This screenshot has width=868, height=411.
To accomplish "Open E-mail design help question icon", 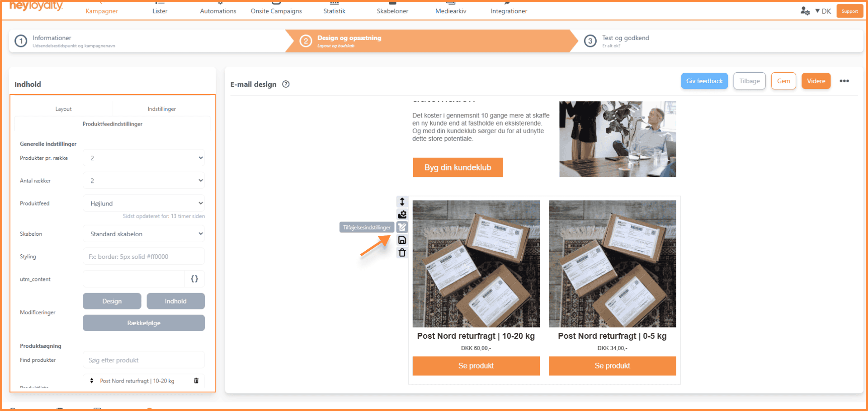I will [x=286, y=84].
